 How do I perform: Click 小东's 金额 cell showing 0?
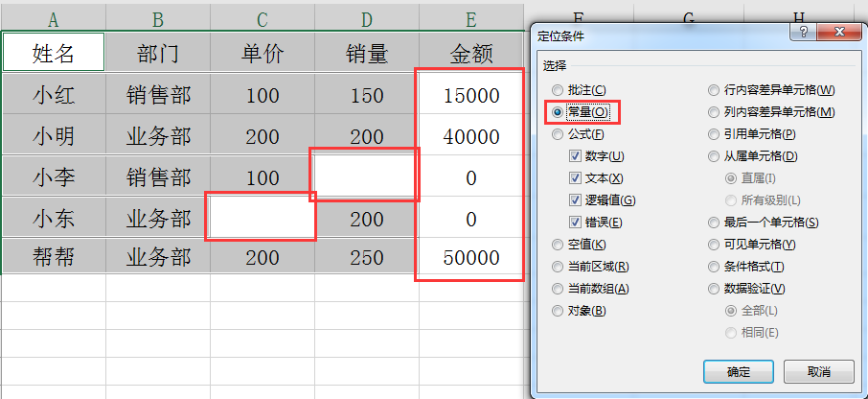coord(471,218)
